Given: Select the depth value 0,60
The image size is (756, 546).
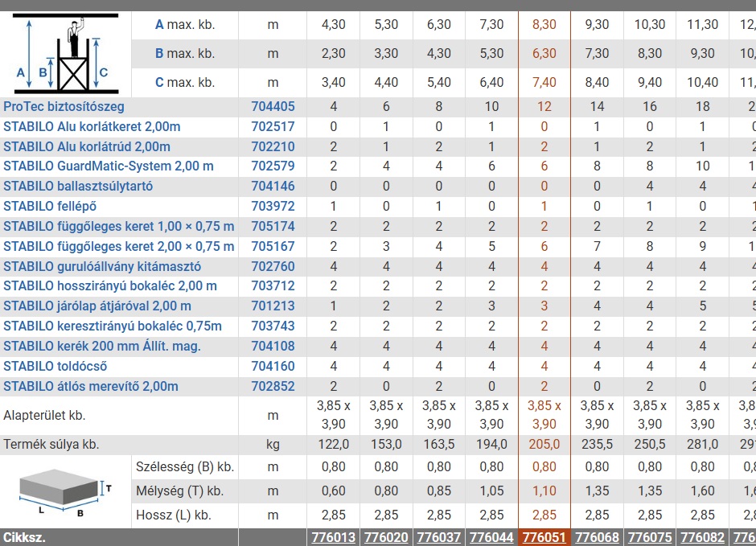Looking at the screenshot, I should 334,491.
